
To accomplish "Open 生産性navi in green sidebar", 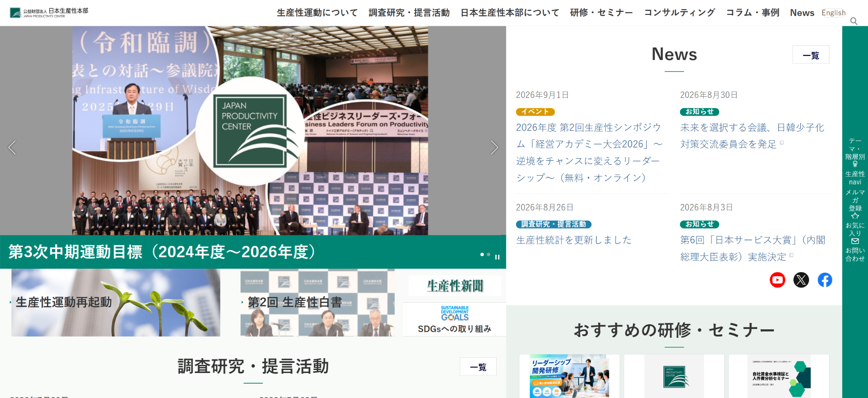I will pyautogui.click(x=855, y=174).
